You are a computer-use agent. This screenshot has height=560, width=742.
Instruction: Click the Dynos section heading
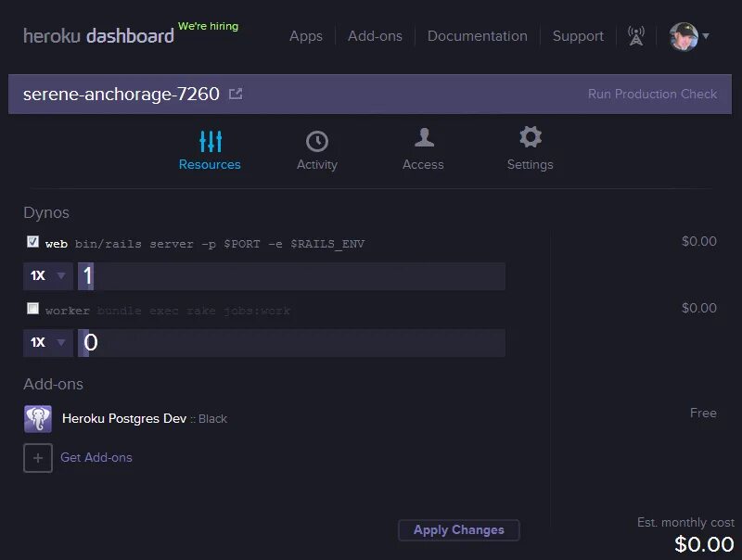point(46,213)
